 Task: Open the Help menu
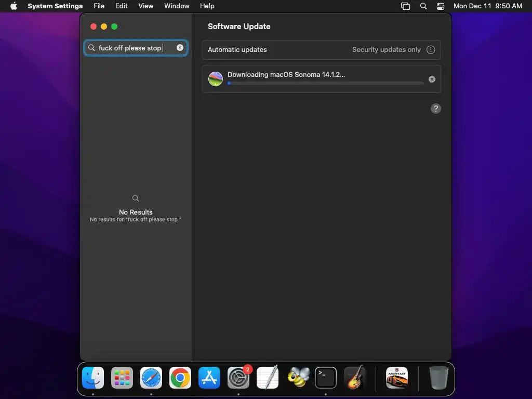click(207, 6)
